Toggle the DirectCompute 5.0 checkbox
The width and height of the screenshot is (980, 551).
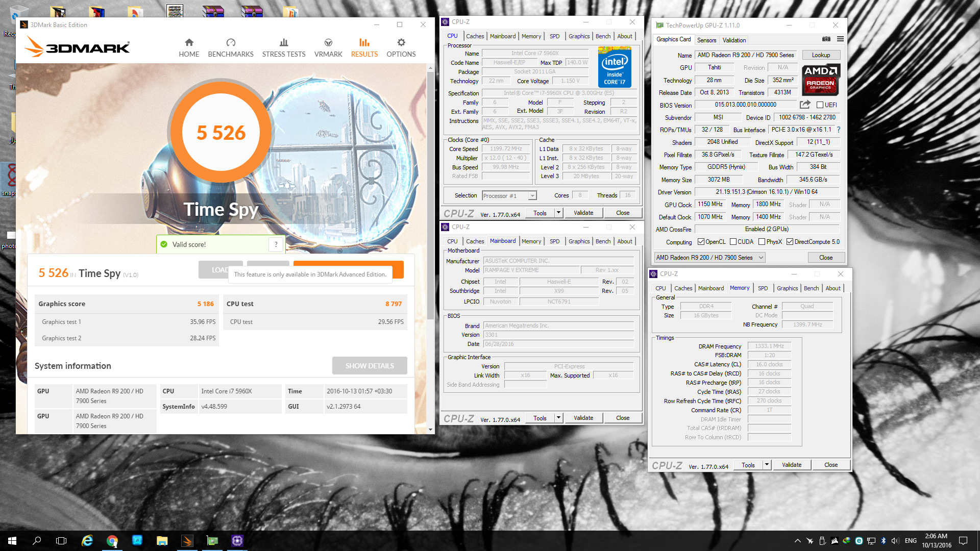(x=790, y=242)
